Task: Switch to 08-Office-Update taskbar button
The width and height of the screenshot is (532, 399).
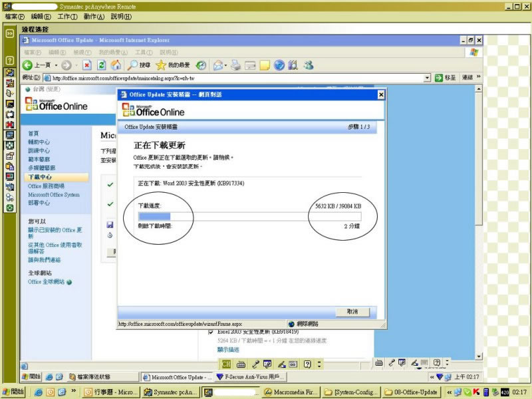Action: tap(412, 392)
